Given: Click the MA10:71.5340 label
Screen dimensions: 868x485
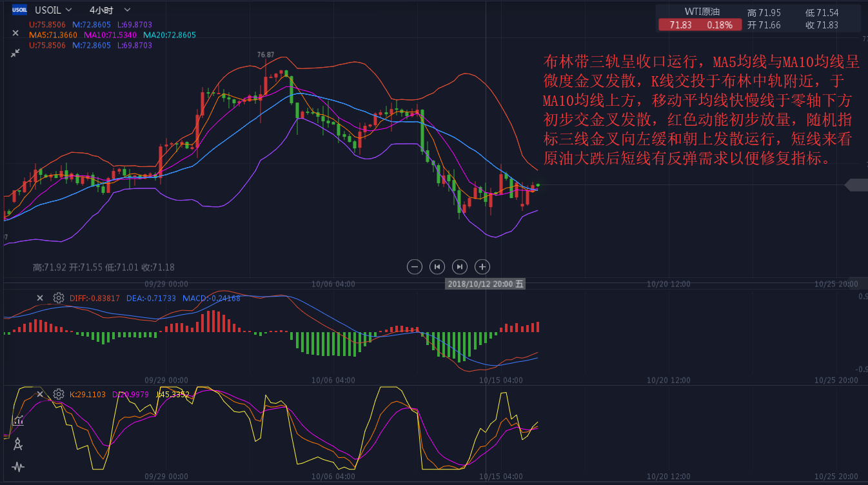Looking at the screenshot, I should tap(110, 35).
